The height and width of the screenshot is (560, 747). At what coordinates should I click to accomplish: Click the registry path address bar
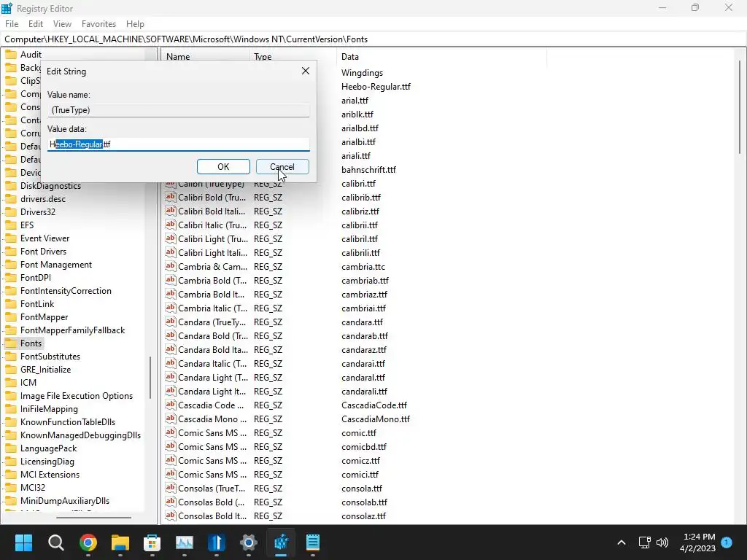tap(373, 39)
